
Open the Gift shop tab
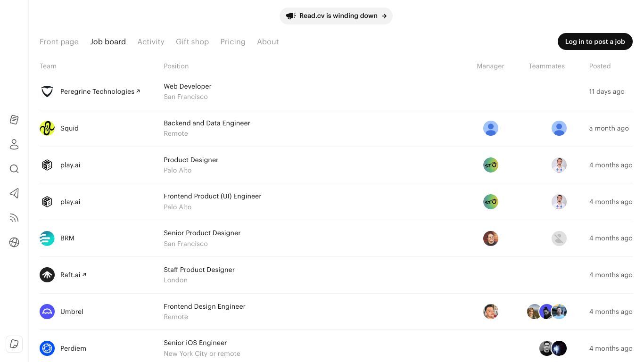pyautogui.click(x=192, y=41)
